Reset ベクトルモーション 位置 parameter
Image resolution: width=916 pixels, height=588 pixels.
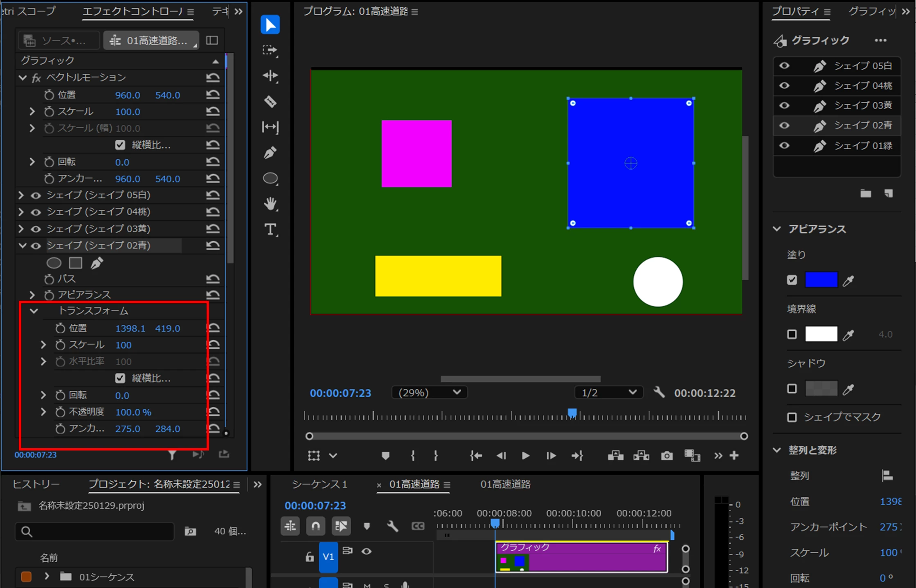click(x=213, y=95)
